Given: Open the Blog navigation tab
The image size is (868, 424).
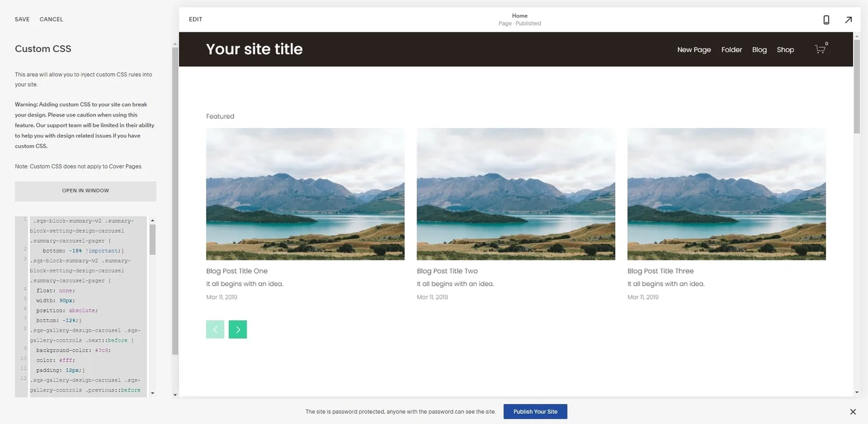Looking at the screenshot, I should (759, 49).
